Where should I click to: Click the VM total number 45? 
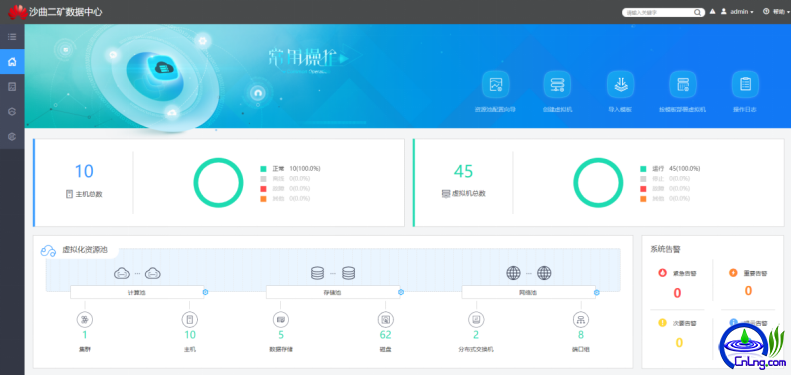464,172
